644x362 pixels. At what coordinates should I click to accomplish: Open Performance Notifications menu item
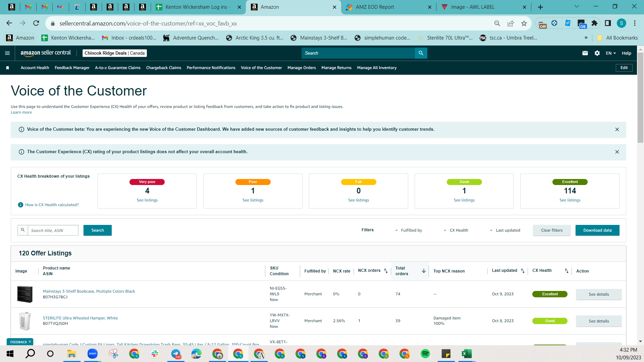211,68
